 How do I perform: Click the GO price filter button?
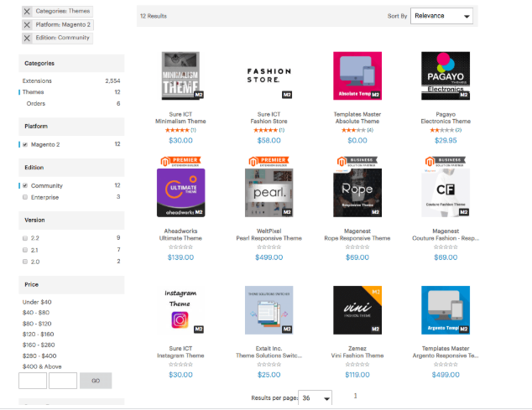point(96,381)
